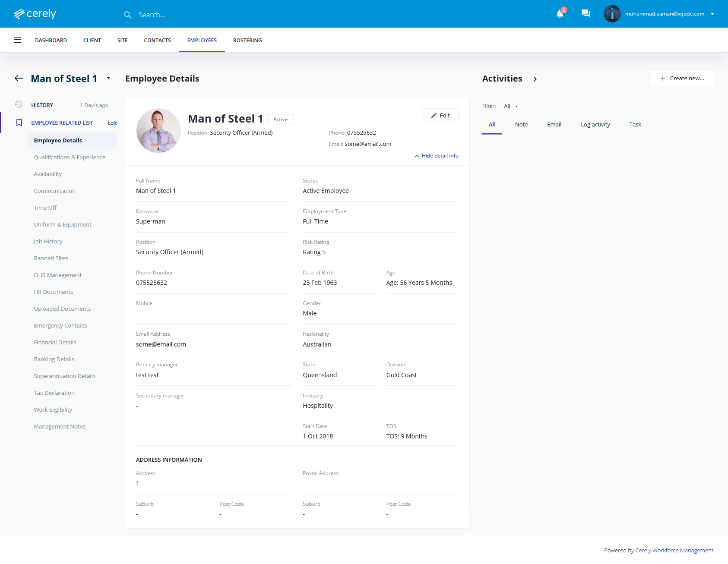Click the Superman known-as value
The width and height of the screenshot is (728, 564).
point(151,221)
